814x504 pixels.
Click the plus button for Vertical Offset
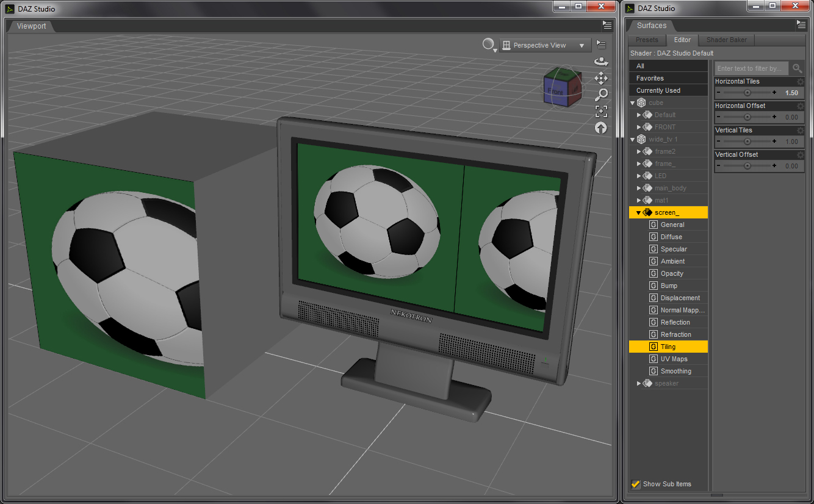coord(774,166)
